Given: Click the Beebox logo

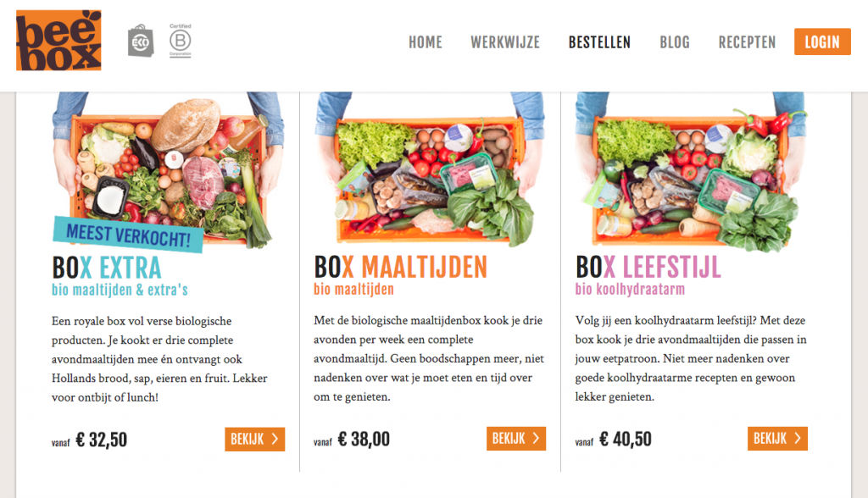Looking at the screenshot, I should tap(58, 41).
